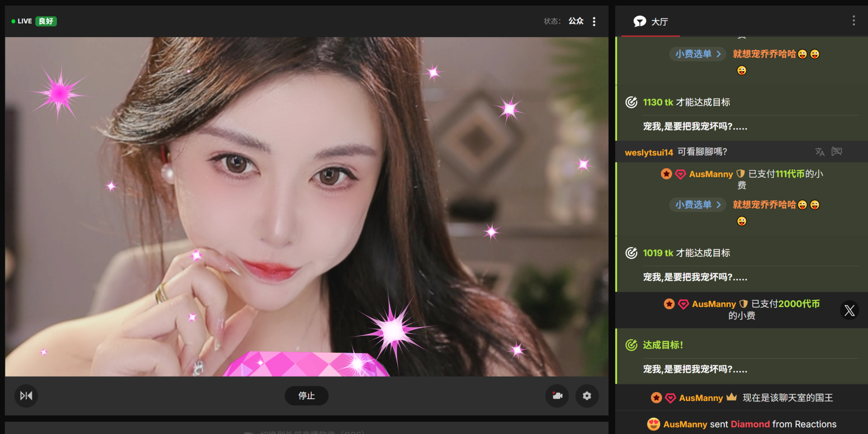The height and width of the screenshot is (434, 868).
Task: Click the crown icon beside AusManny
Action: point(731,397)
